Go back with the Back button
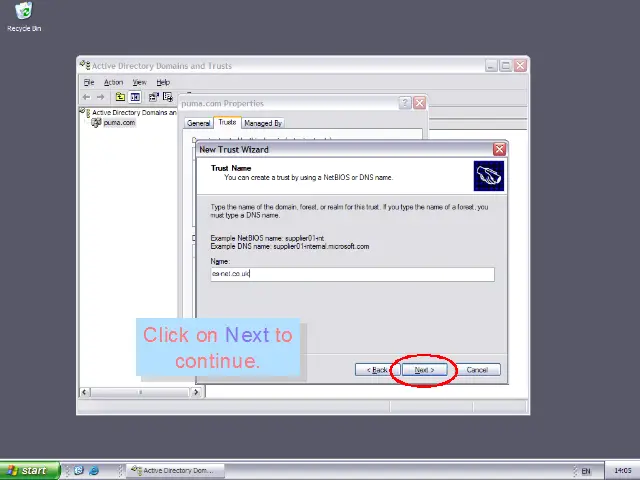Image resolution: width=640 pixels, height=480 pixels. [x=376, y=370]
